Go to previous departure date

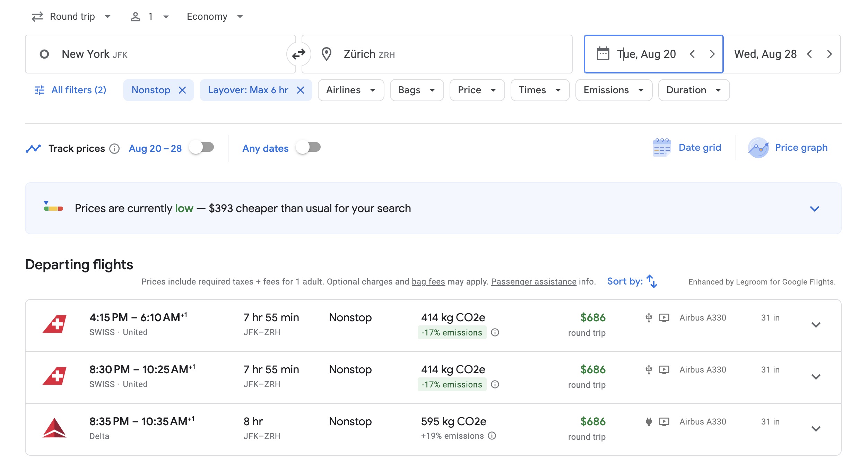point(692,54)
